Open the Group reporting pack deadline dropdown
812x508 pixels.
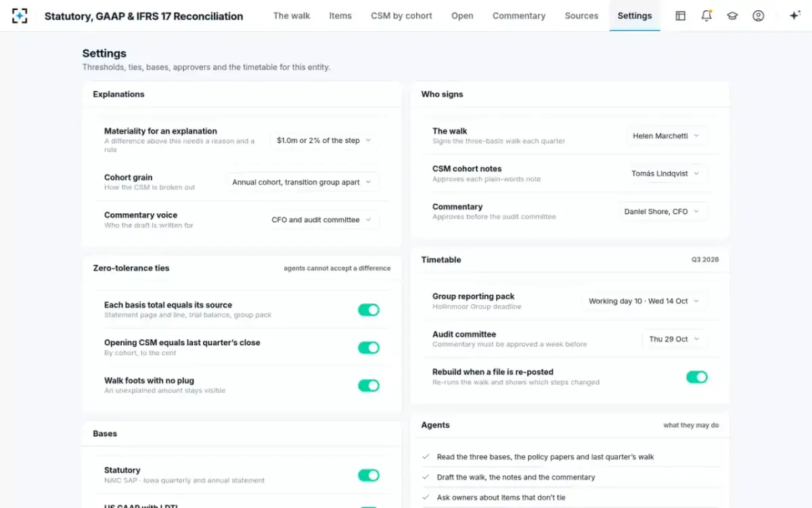click(644, 301)
